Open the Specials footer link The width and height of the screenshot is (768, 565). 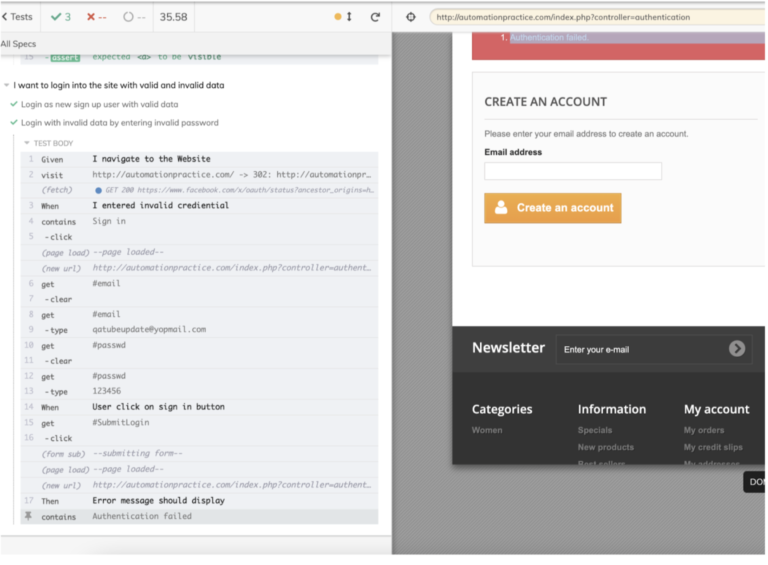tap(595, 430)
